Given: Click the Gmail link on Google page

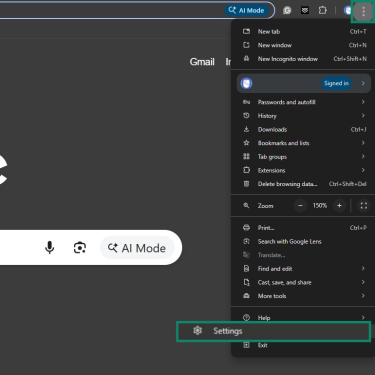Looking at the screenshot, I should pos(202,62).
